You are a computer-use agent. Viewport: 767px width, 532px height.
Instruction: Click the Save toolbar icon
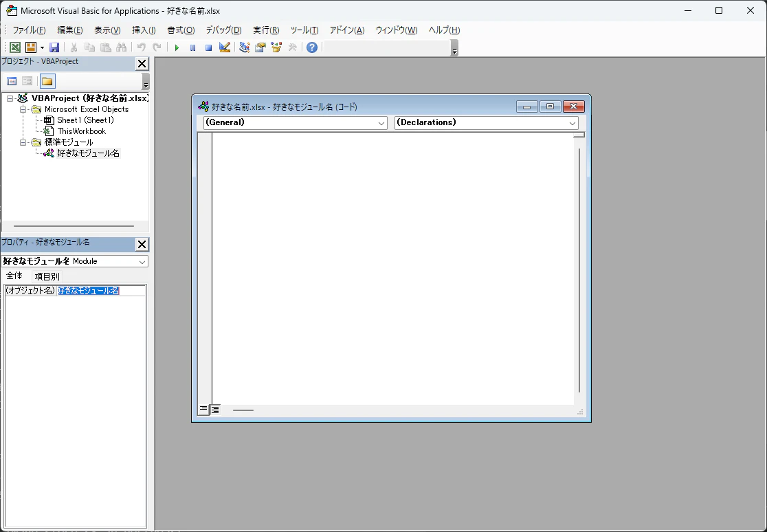pyautogui.click(x=54, y=47)
